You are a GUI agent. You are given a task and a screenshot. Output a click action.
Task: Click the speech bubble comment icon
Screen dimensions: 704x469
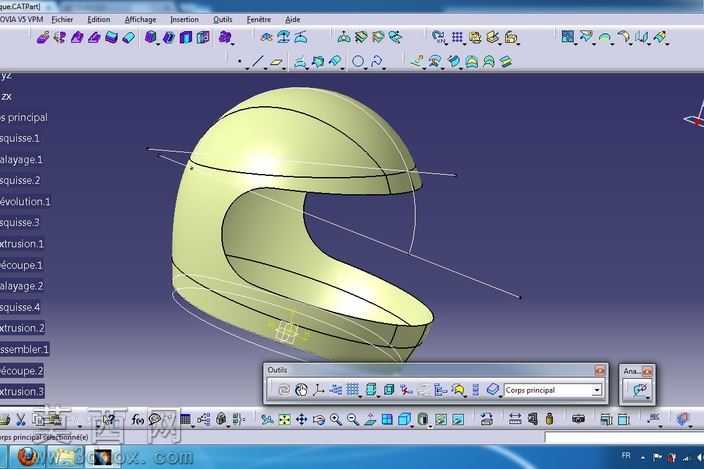point(155,419)
